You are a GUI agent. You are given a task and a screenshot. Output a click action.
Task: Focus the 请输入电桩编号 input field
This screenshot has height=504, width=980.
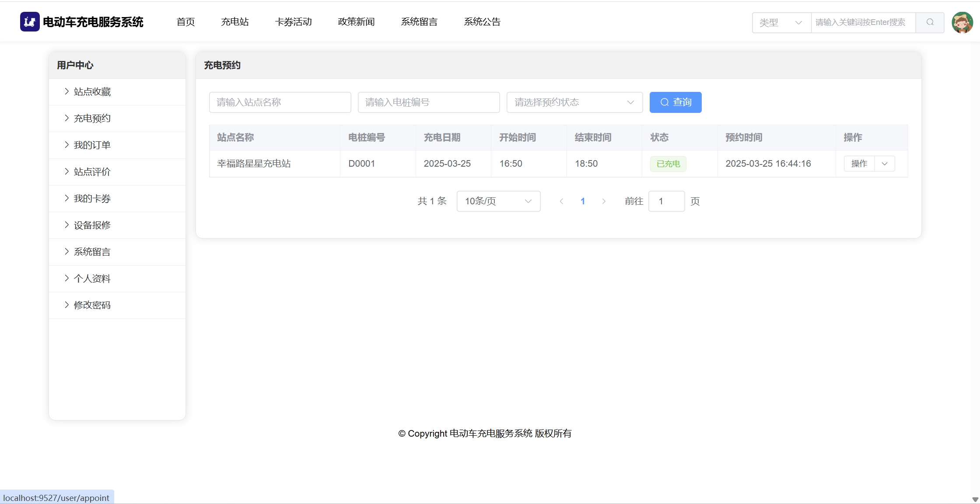[x=428, y=102]
